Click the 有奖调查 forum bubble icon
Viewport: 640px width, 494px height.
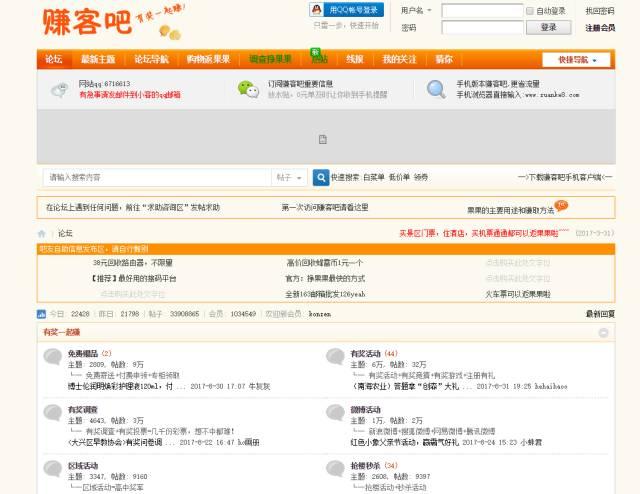(53, 412)
